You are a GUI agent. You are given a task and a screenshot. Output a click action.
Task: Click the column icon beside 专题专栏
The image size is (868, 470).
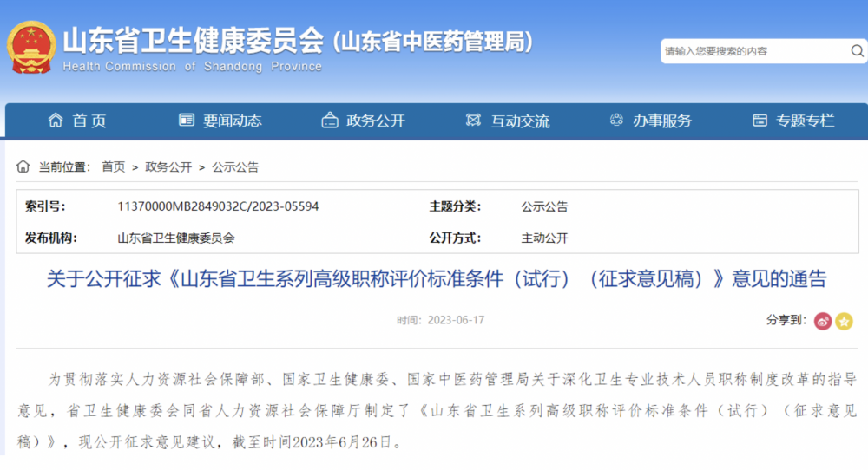coord(760,120)
